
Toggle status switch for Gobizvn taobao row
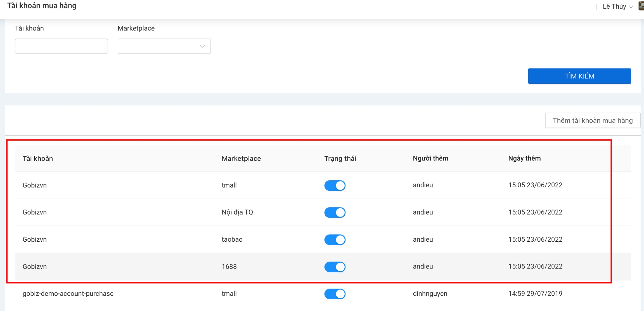pos(335,240)
